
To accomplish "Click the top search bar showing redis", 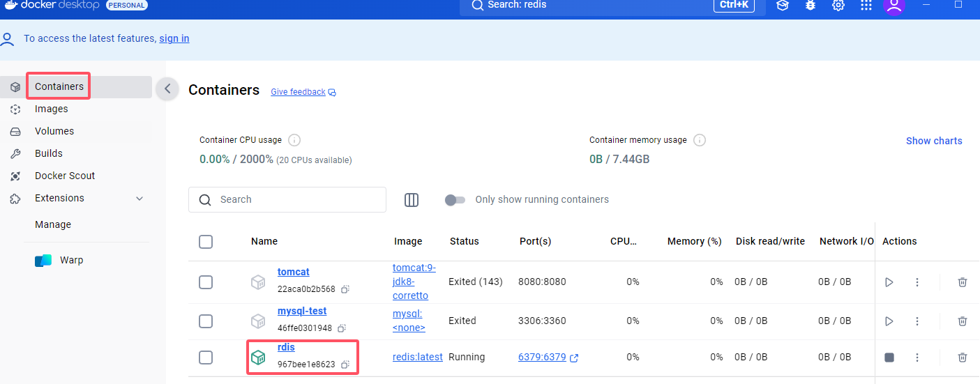I will pyautogui.click(x=612, y=6).
